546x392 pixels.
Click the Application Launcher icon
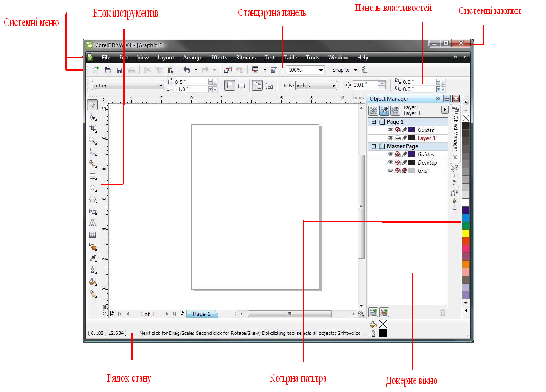tap(255, 70)
